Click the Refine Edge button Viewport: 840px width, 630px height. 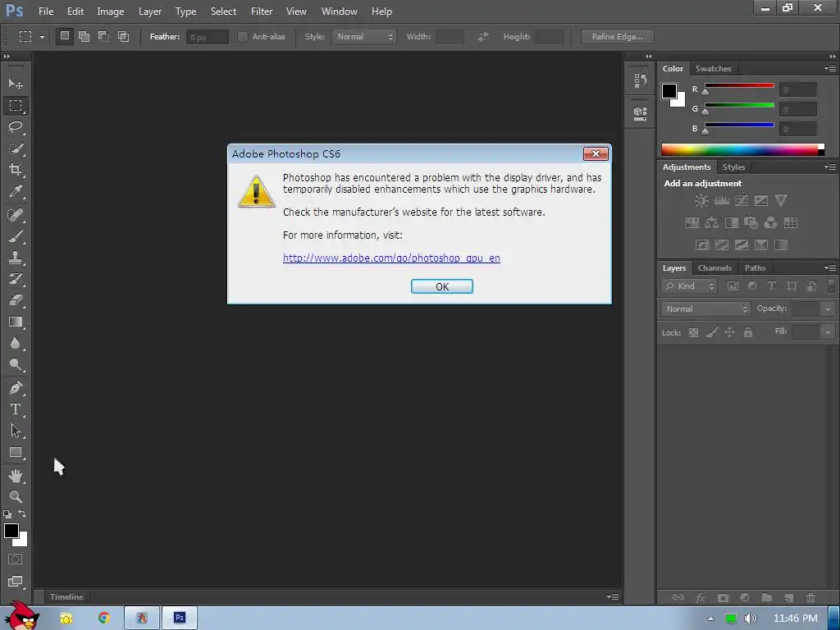(617, 36)
